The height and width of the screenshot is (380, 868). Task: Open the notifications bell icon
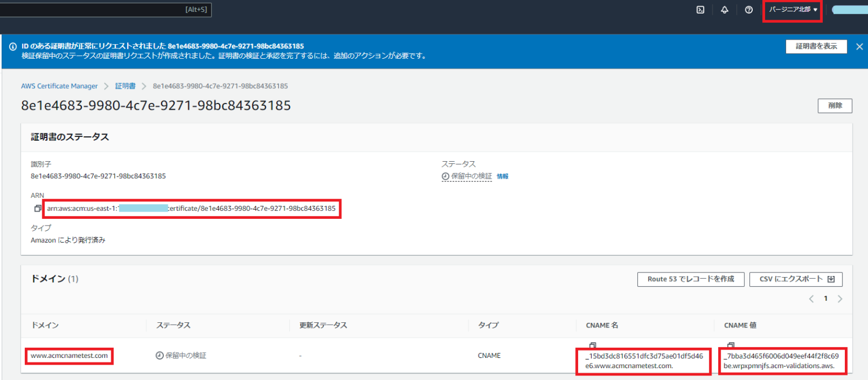724,9
